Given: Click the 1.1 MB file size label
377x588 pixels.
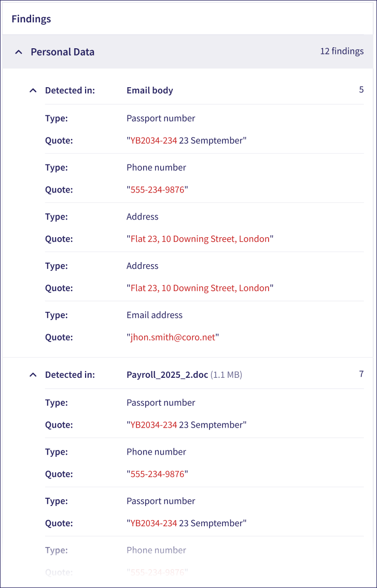Looking at the screenshot, I should click(x=227, y=375).
